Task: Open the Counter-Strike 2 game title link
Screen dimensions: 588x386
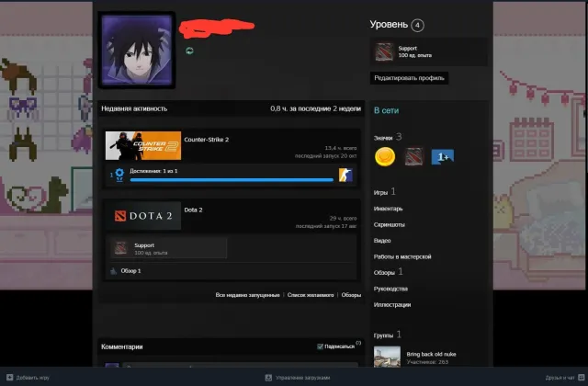Action: click(x=206, y=140)
